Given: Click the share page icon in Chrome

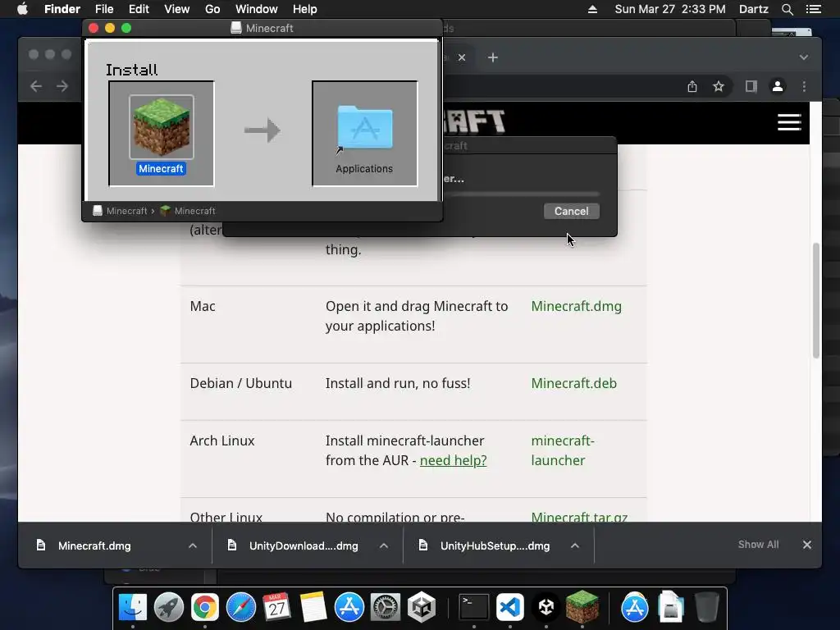Looking at the screenshot, I should coord(692,86).
